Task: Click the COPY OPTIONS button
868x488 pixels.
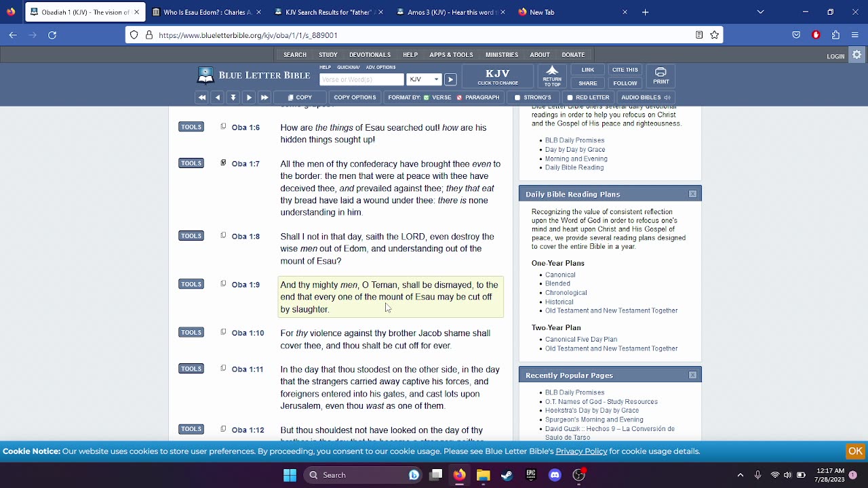Action: pos(355,98)
